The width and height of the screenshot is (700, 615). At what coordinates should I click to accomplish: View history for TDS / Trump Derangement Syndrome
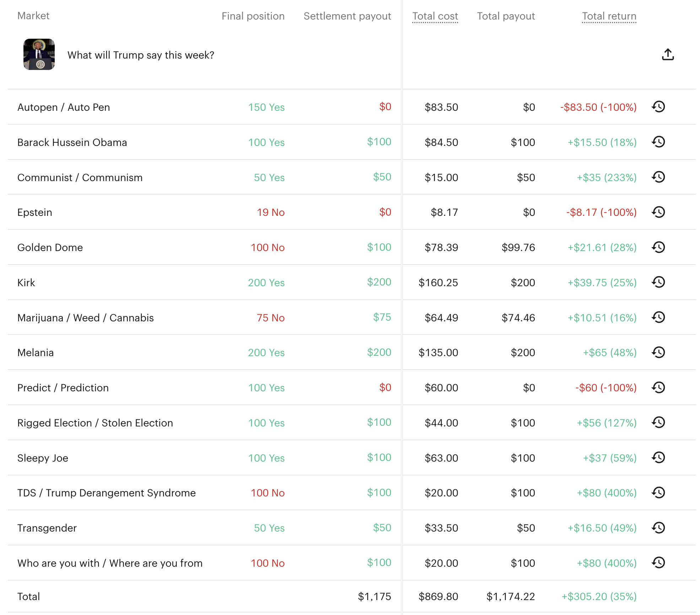659,492
